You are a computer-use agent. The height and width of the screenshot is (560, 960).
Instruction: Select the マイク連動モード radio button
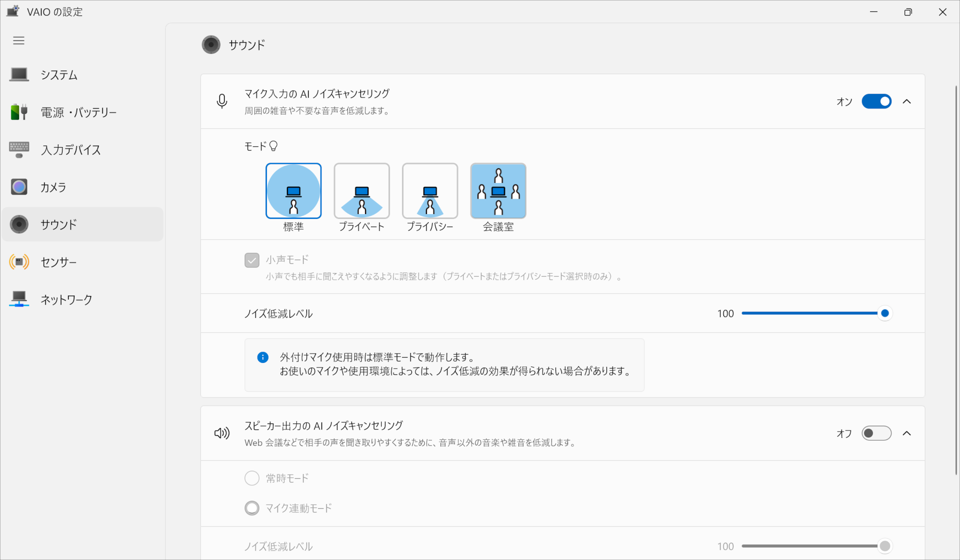click(x=252, y=508)
